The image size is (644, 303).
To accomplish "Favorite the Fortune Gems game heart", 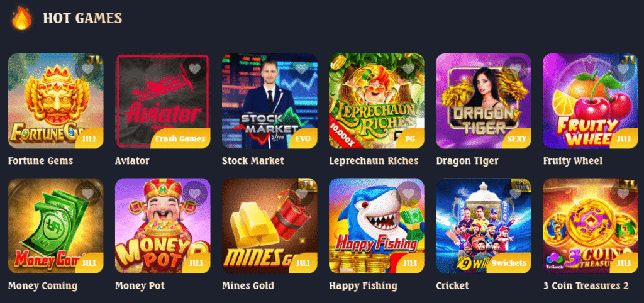I will [87, 69].
